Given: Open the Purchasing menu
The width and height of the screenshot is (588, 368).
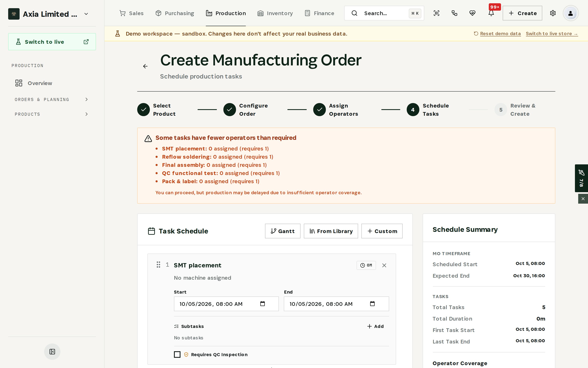Looking at the screenshot, I should 175,13.
